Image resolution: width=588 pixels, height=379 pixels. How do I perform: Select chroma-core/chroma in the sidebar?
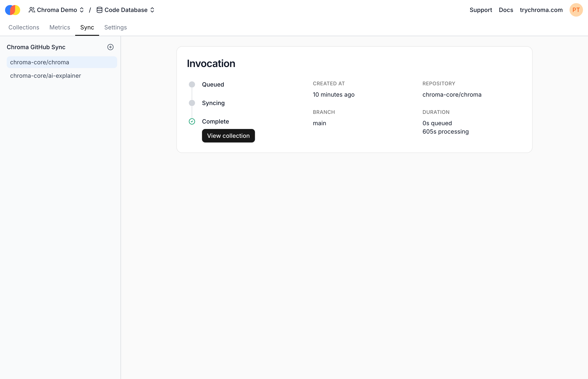pyautogui.click(x=40, y=62)
